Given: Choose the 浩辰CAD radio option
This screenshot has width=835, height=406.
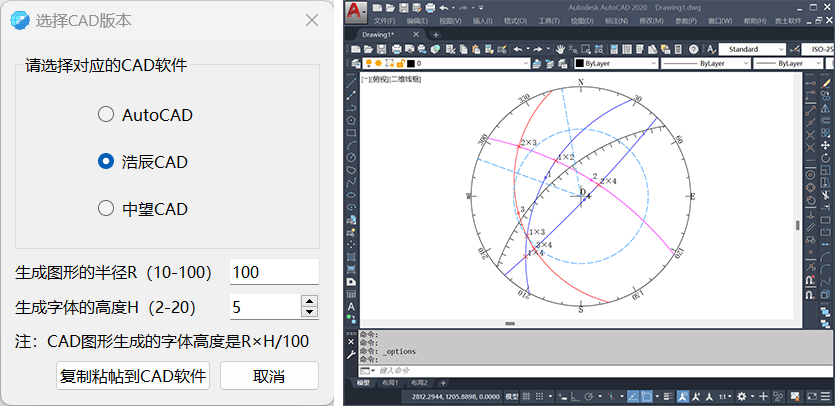Looking at the screenshot, I should [x=106, y=162].
